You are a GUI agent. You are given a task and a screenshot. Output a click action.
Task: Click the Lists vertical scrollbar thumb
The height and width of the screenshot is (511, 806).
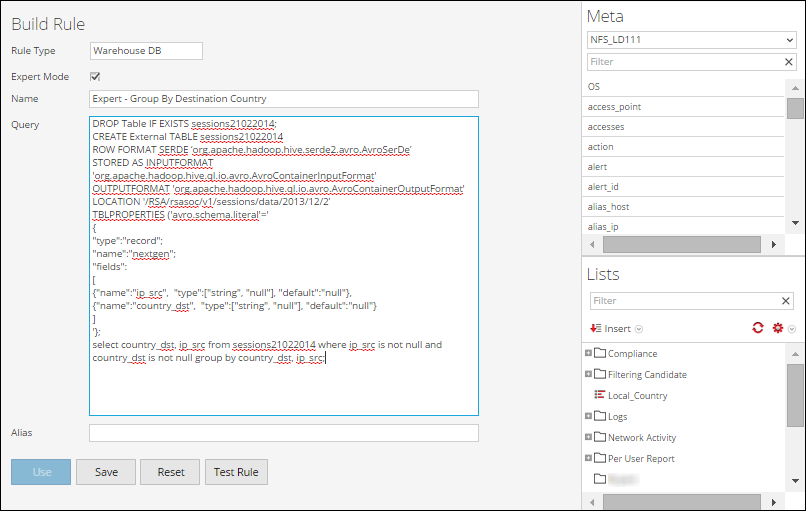click(795, 395)
